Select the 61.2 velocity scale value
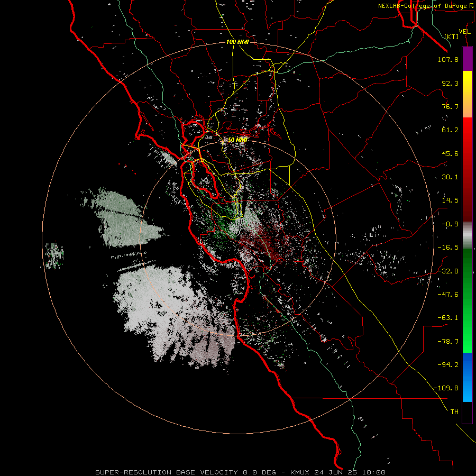This screenshot has width=476, height=476. point(450,130)
